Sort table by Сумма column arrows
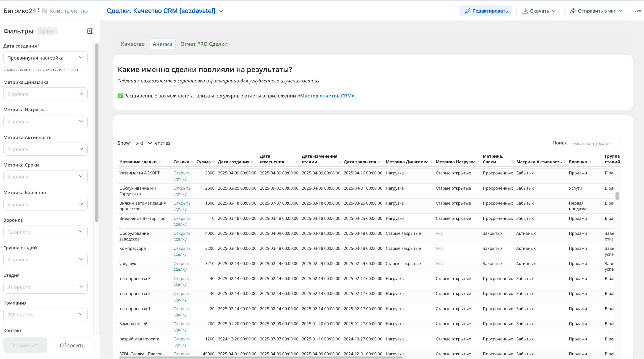The width and height of the screenshot is (644, 359). coord(213,162)
